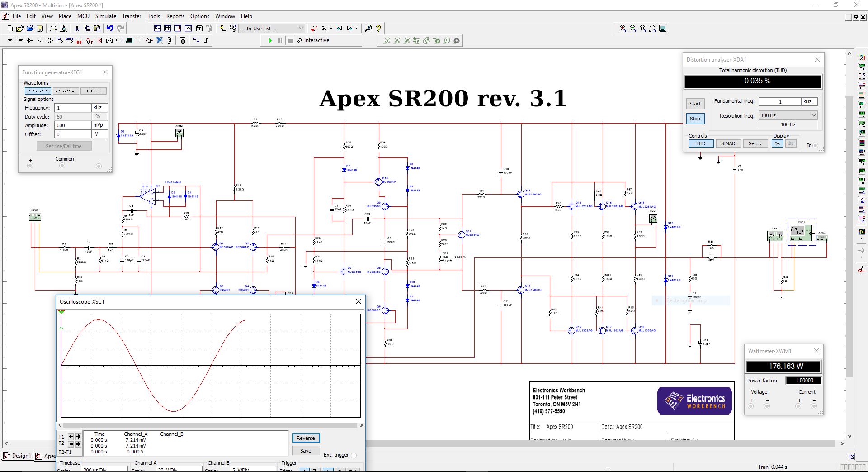This screenshot has width=868, height=472.
Task: Click the oscilloscope Save button
Action: pyautogui.click(x=306, y=451)
